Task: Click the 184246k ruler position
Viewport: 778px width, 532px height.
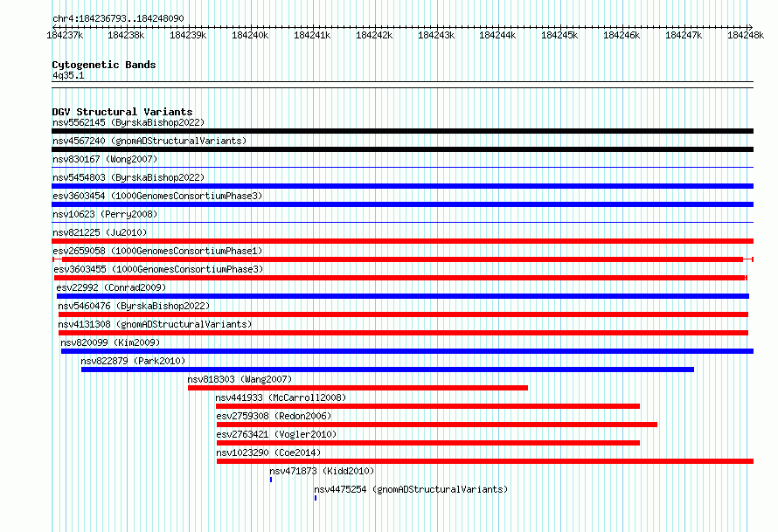Action: (622, 35)
